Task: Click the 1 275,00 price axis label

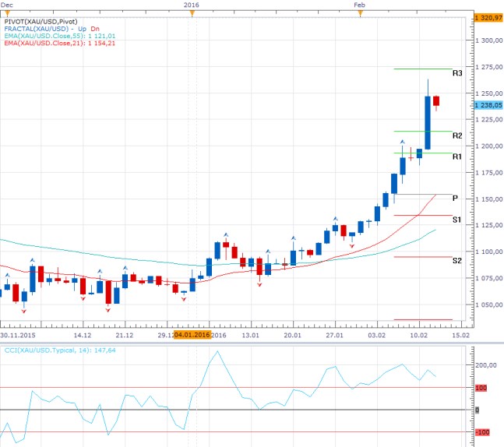Action: (x=489, y=67)
